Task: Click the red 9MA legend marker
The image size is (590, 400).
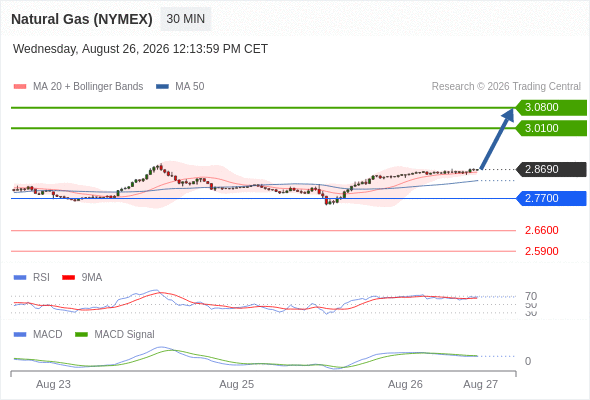Action: tap(68, 278)
